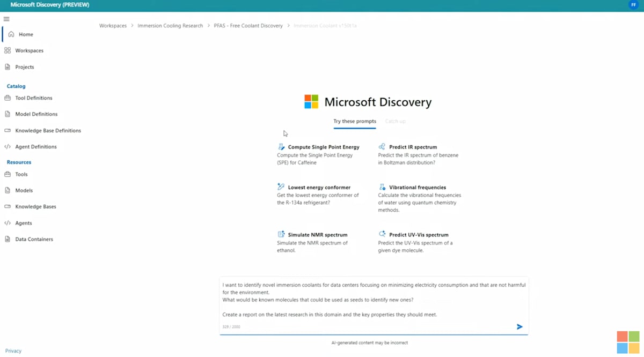
Task: Choose the Predict UV-Vis spectrum prompt
Action: coord(416,242)
